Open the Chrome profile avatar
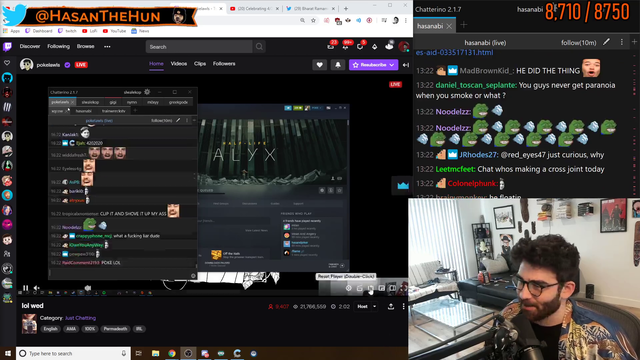 point(395,20)
